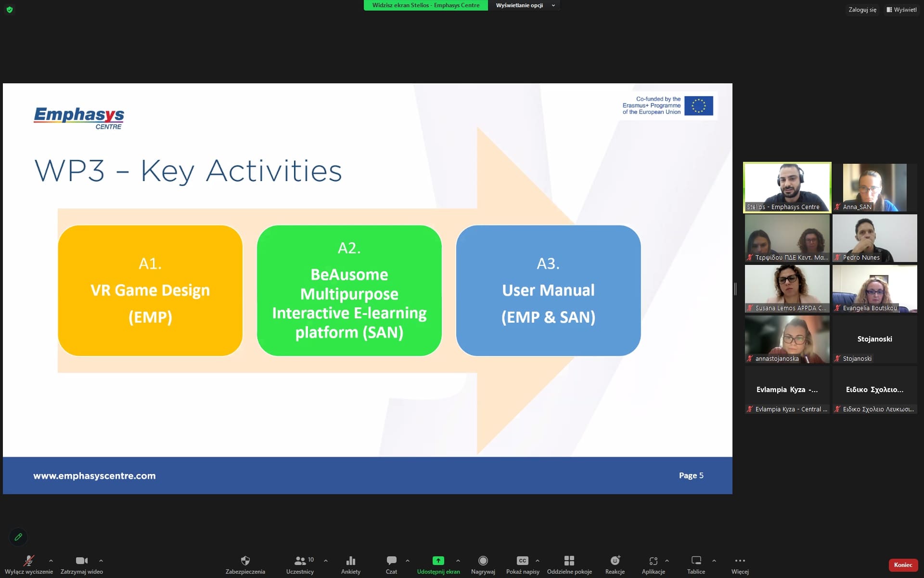Click green encryption shield icon top-left
The height and width of the screenshot is (578, 924).
[x=9, y=10]
